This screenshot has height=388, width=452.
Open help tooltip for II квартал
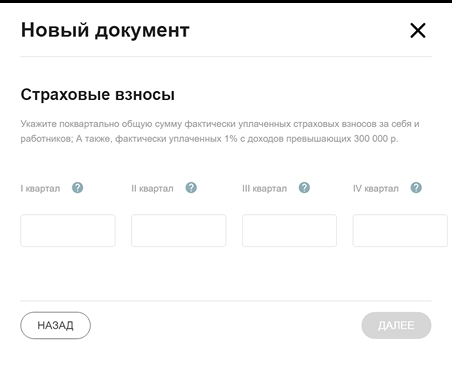coord(191,188)
